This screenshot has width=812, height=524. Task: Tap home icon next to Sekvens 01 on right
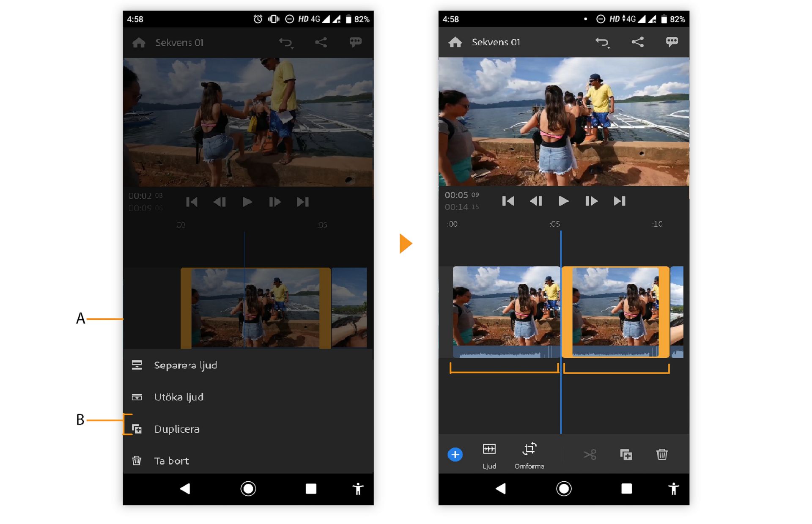(x=455, y=42)
